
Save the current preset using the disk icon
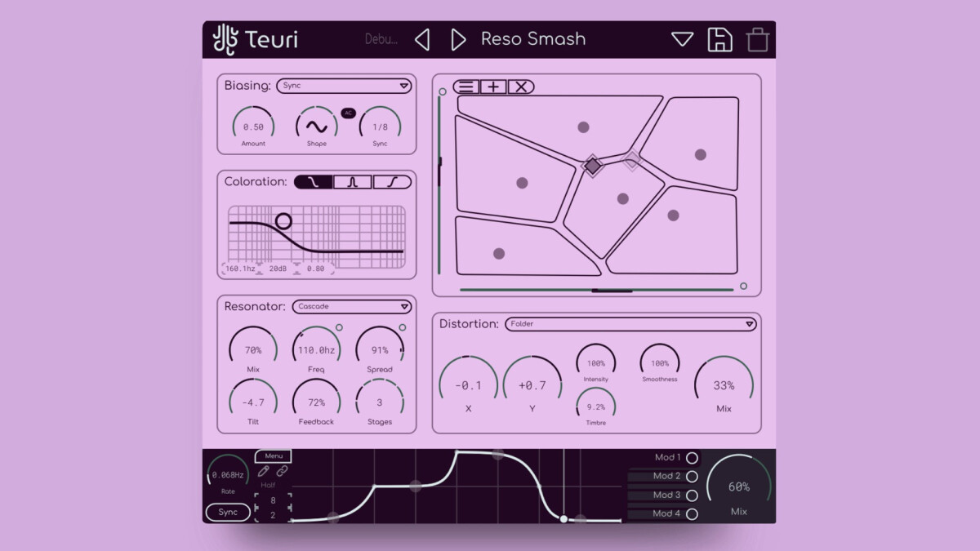coord(719,38)
